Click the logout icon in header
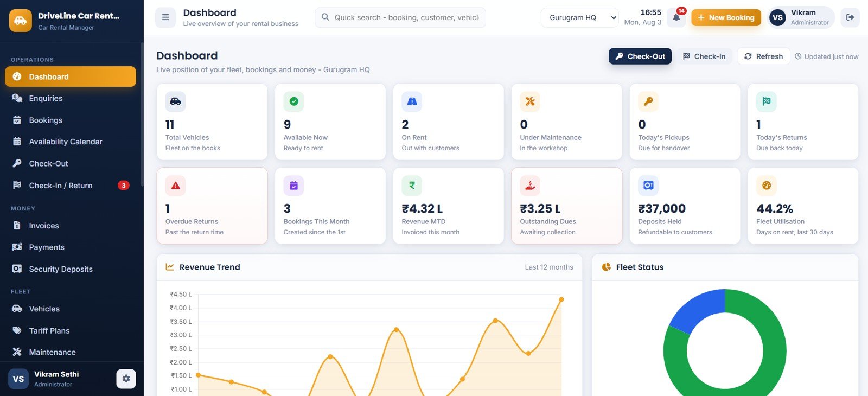 (x=850, y=17)
